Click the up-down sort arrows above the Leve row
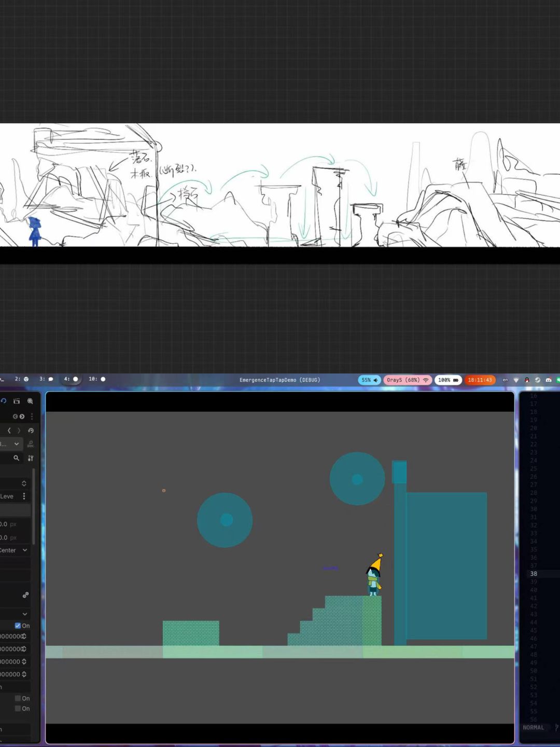560x747 pixels. [24, 483]
